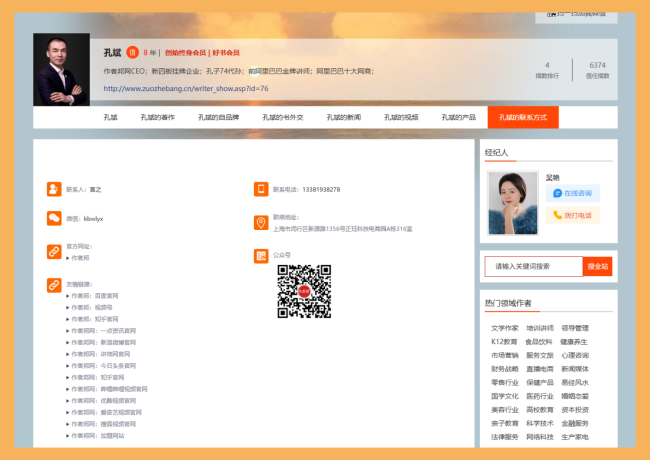Screen dimensions: 650x460
Task: Click the agent 吴艳 photo thumbnail
Action: pyautogui.click(x=512, y=204)
